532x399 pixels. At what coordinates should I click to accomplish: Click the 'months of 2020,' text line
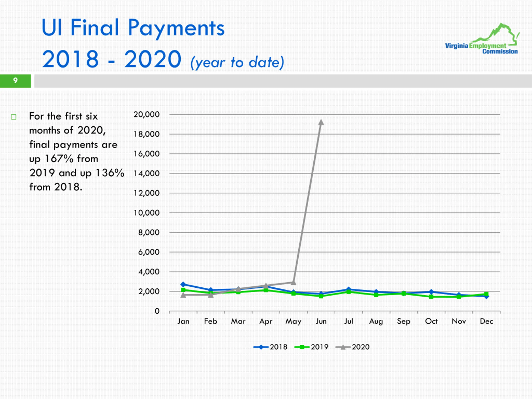pos(68,131)
